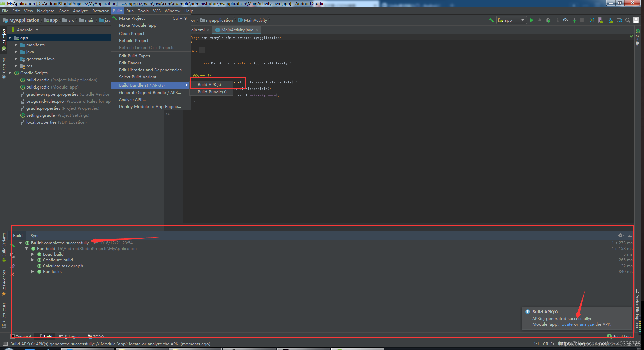Switch to the Sync tab in Build panel
The height and width of the screenshot is (350, 644).
(x=35, y=235)
